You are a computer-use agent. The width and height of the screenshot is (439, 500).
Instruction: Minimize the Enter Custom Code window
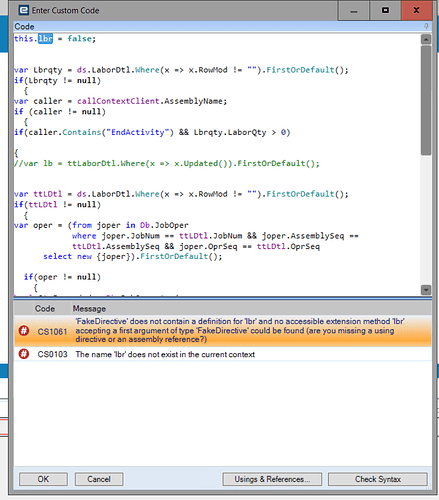coord(353,11)
